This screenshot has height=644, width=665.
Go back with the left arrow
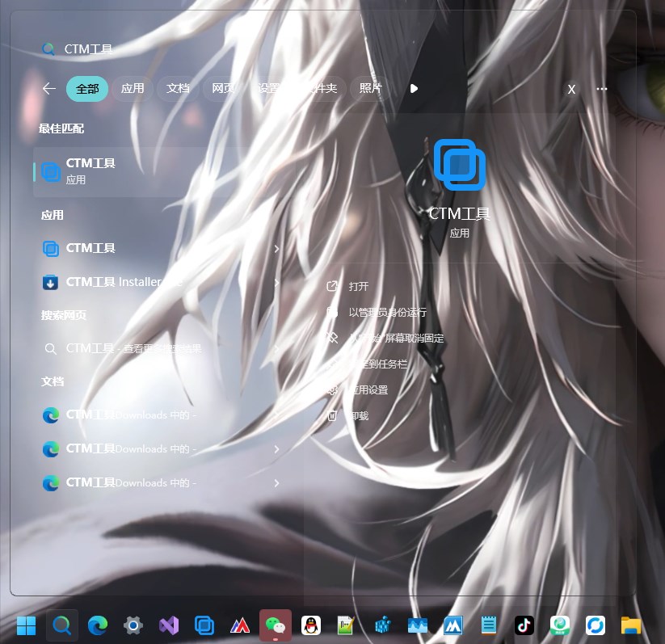coord(49,89)
